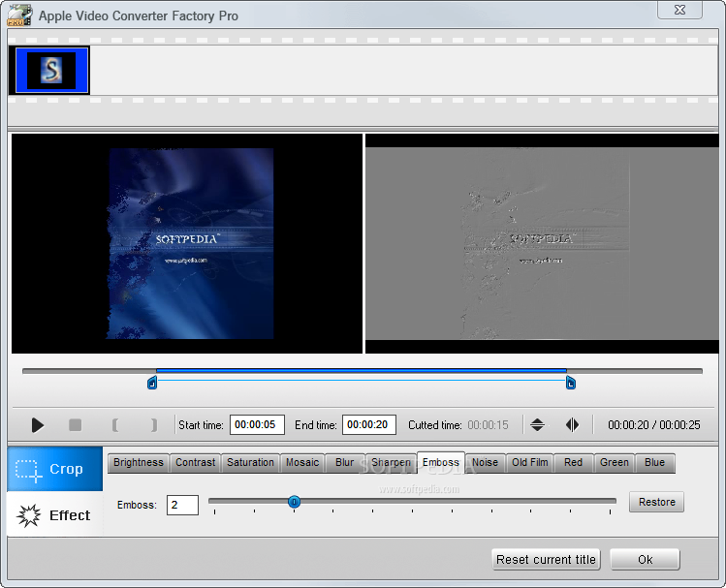This screenshot has height=588, width=726.
Task: Click Reset current title button
Action: click(x=546, y=559)
